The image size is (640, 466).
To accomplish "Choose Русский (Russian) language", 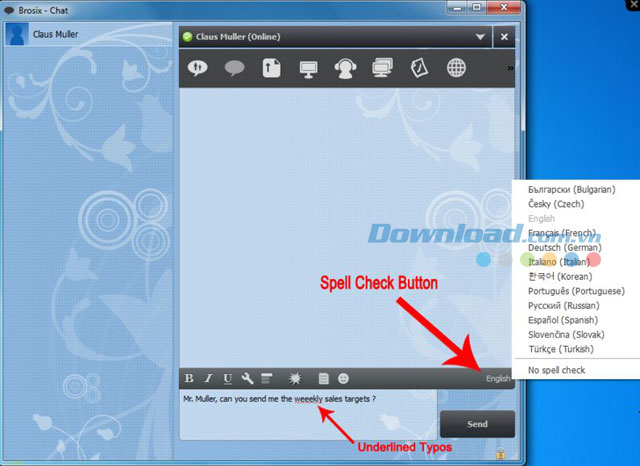I will 563,305.
